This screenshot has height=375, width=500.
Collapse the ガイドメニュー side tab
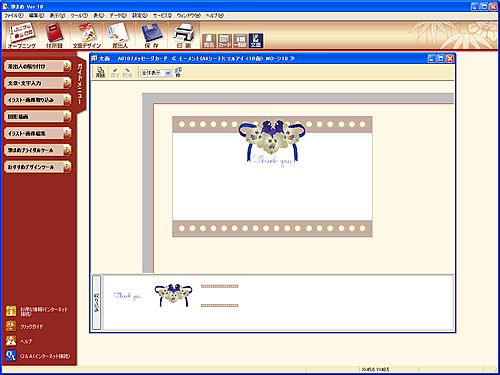pos(80,84)
